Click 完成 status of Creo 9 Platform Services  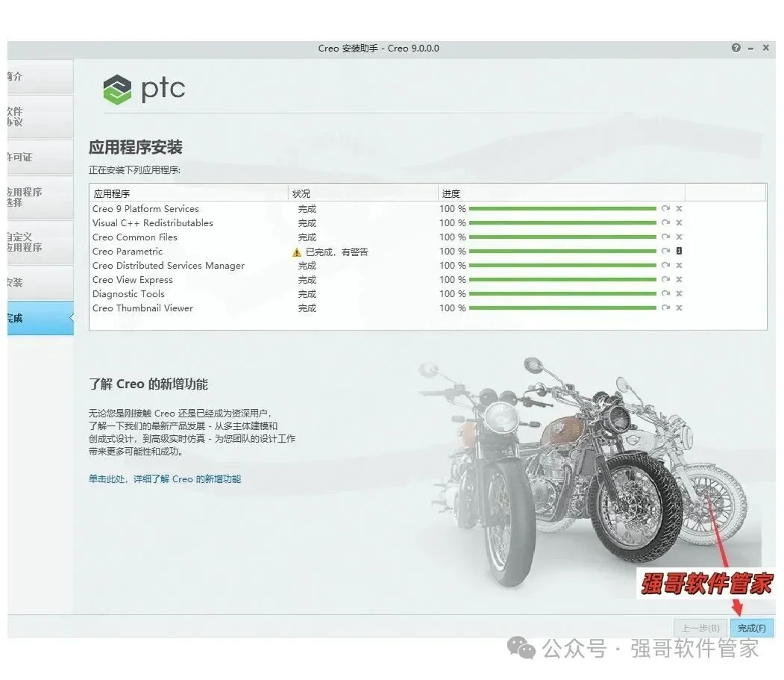pos(307,209)
